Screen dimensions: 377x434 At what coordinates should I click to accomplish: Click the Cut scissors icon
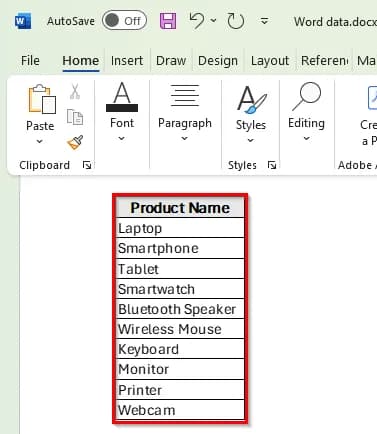pos(75,92)
